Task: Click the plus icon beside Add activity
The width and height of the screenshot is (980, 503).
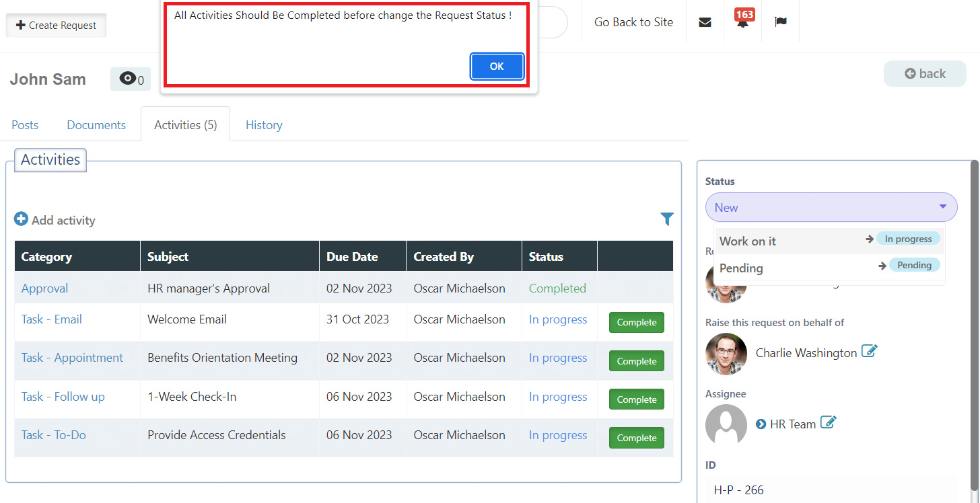Action: 22,219
